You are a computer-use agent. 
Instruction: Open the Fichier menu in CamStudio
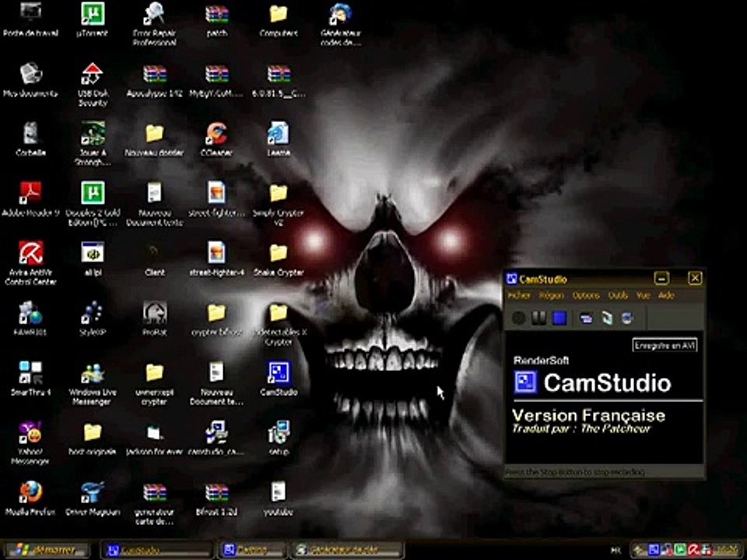519,296
